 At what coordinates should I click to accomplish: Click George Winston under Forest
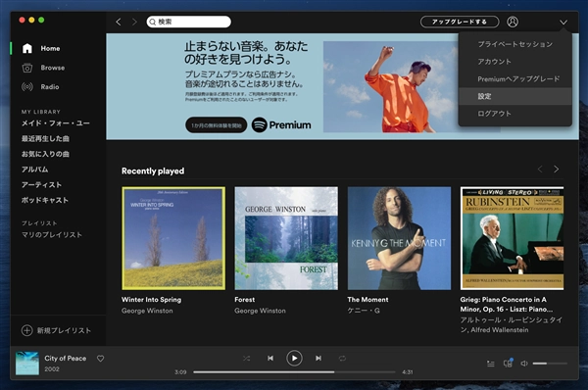tap(260, 311)
